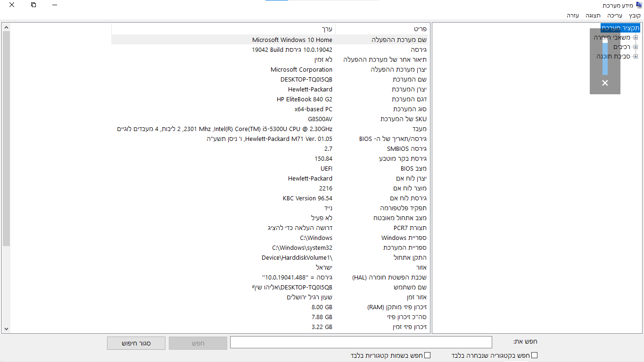
Task: Toggle חפש בקטגוריה שנבחרה בלבד checkbox
Action: [534, 355]
